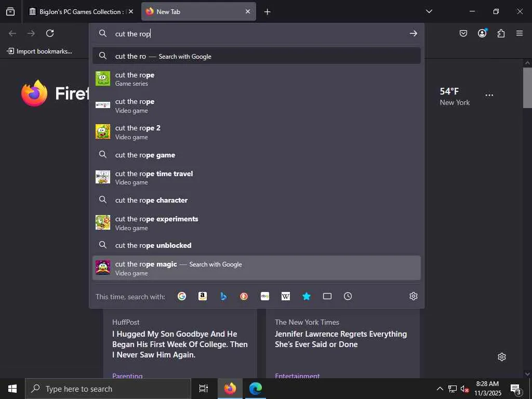Choose 'cut the rope 2' suggestion
532x399 pixels.
tap(257, 132)
